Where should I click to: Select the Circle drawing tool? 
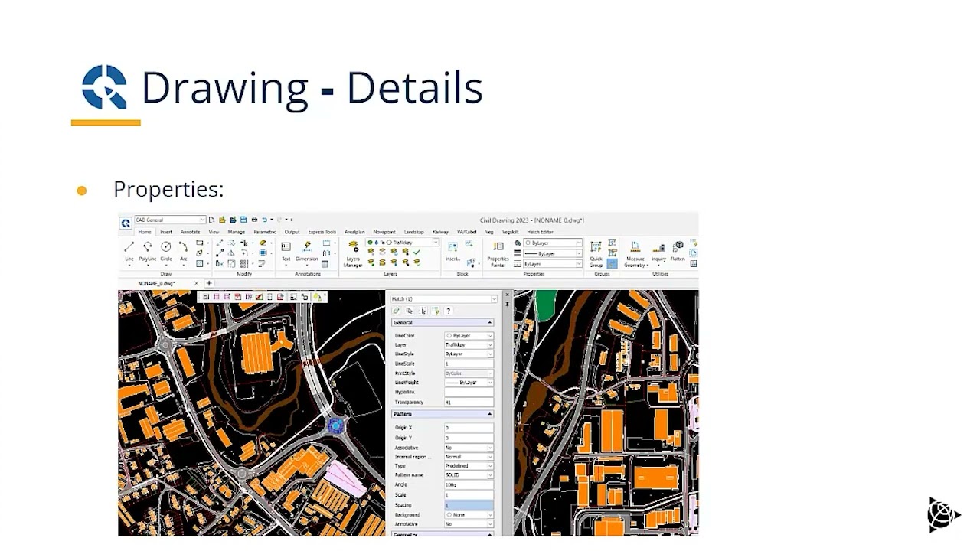point(166,251)
